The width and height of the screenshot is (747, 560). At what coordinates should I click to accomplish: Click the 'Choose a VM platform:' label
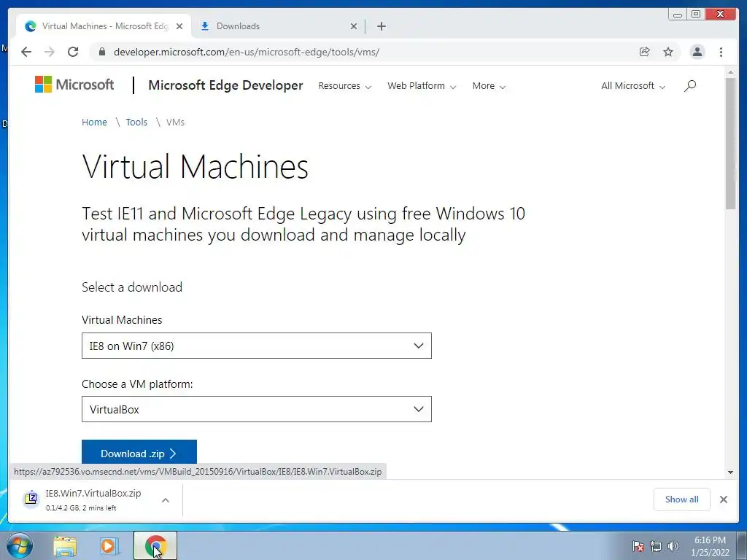(x=137, y=384)
